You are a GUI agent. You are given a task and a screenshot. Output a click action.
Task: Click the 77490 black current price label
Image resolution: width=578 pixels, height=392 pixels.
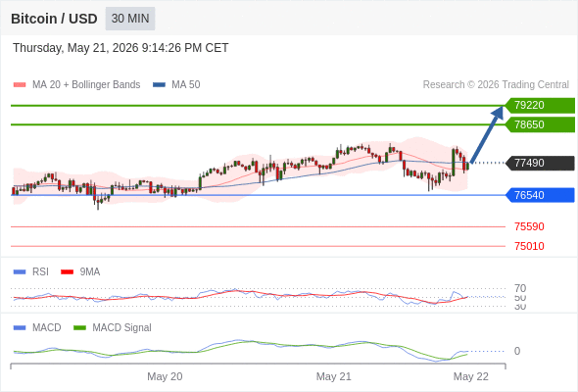click(x=540, y=163)
